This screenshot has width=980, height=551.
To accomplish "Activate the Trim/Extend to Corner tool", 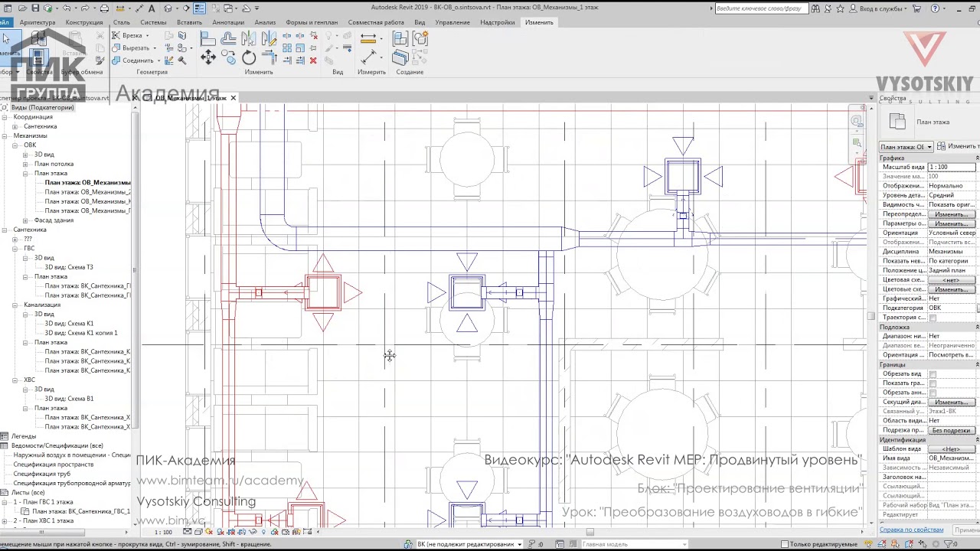I will coord(269,57).
